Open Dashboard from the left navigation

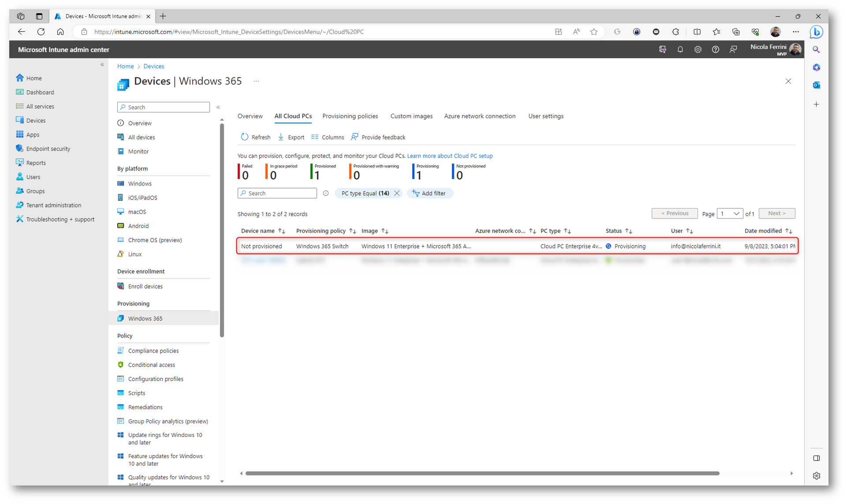40,92
